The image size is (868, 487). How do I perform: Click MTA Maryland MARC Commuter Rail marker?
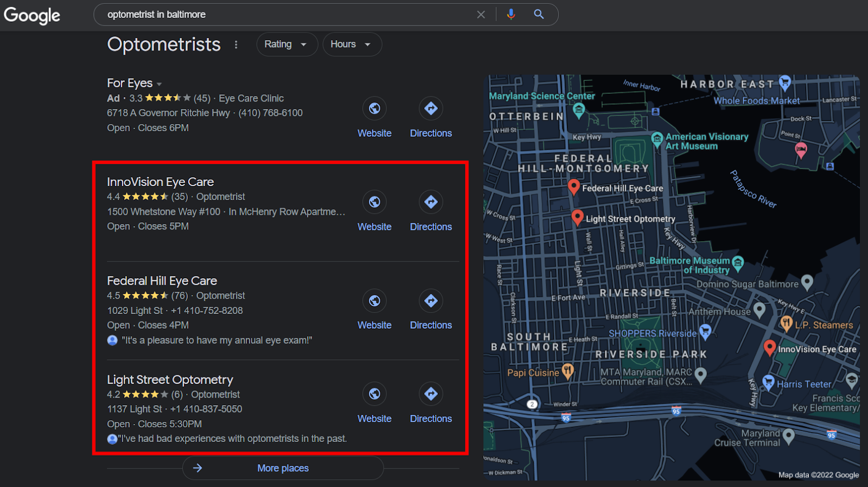pos(701,374)
